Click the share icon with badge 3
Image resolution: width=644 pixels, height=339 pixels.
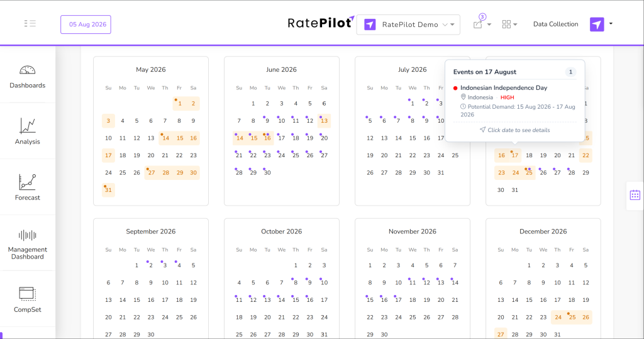click(478, 25)
